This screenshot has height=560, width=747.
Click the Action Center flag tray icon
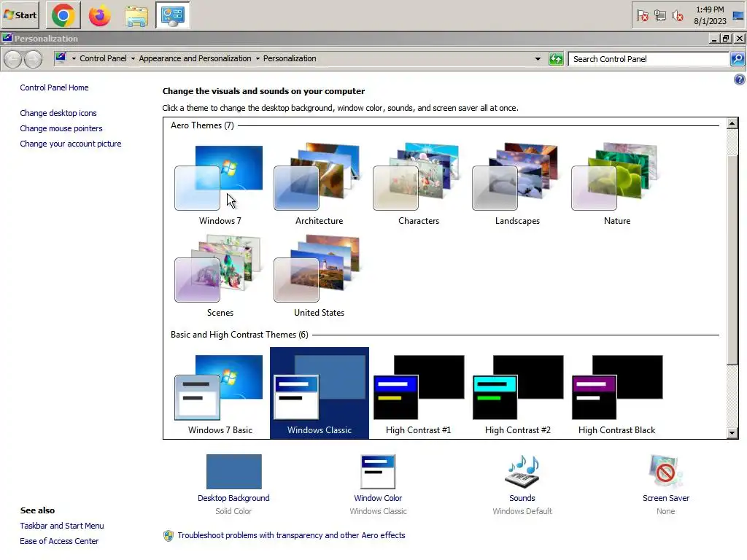click(642, 16)
